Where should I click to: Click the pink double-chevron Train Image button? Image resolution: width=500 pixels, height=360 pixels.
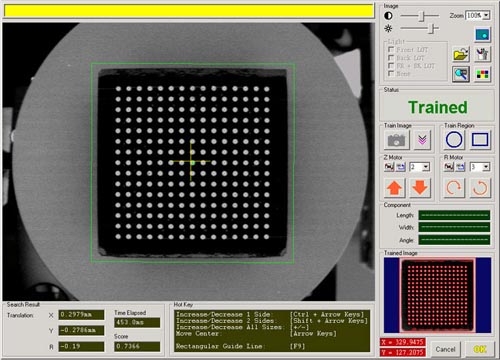coord(422,140)
